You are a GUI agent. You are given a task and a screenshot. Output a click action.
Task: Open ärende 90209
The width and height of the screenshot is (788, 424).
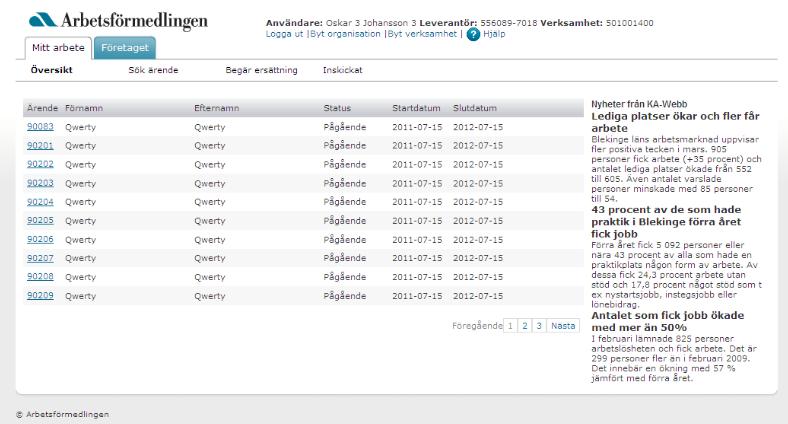coord(40,295)
